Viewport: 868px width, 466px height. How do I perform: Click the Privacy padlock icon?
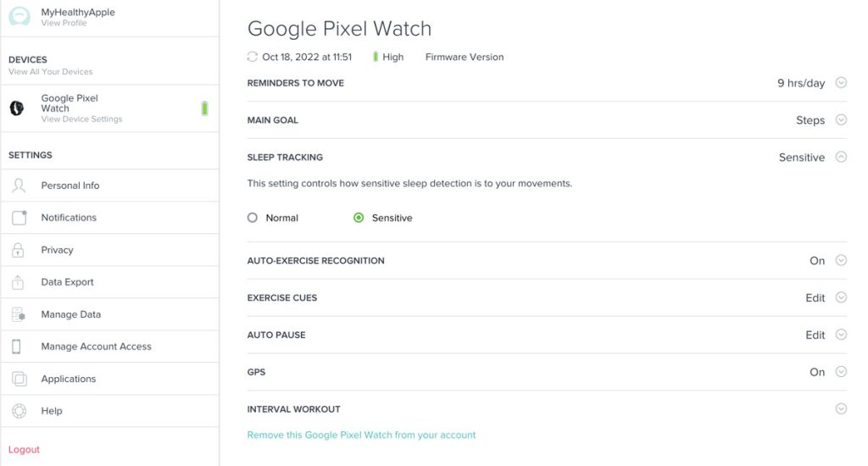click(19, 250)
